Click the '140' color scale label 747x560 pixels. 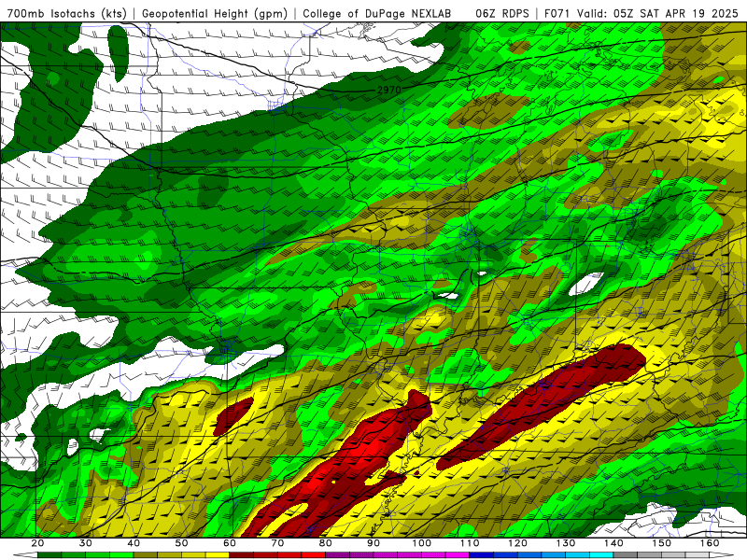pyautogui.click(x=613, y=543)
